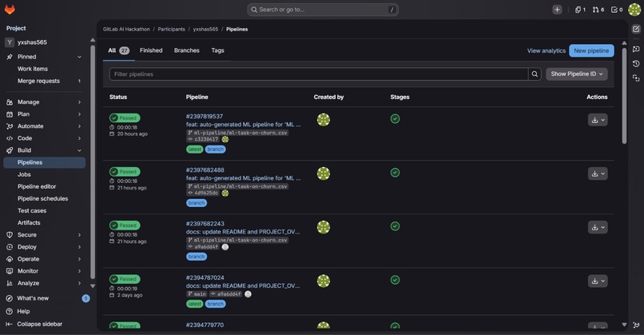Screen dimensions: 644x335
Task: Open creator avatar for pipeline #2397819537
Action: pos(324,120)
